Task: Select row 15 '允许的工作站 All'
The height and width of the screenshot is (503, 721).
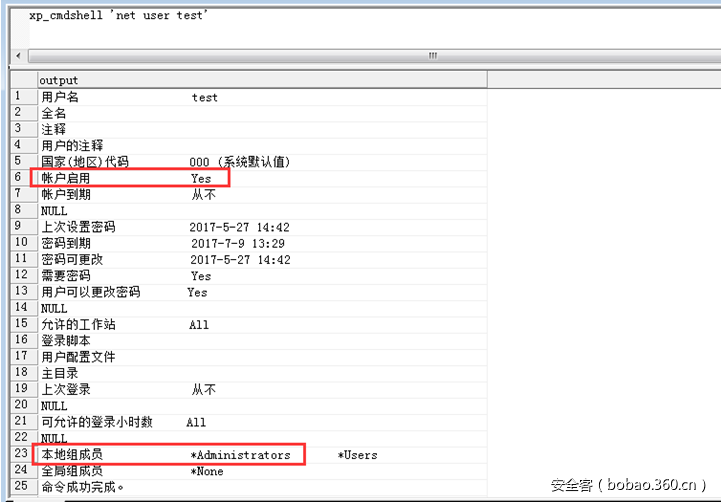Action: point(262,325)
